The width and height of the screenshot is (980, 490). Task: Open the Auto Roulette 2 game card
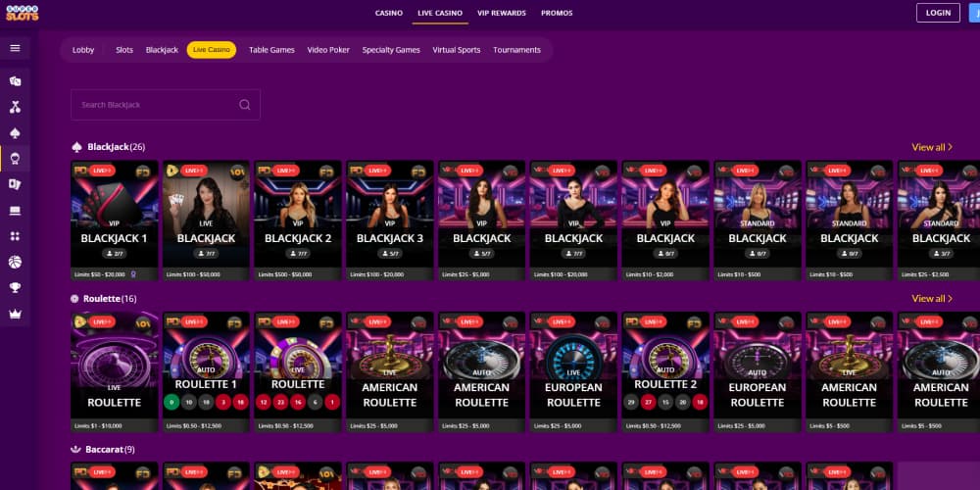click(665, 371)
